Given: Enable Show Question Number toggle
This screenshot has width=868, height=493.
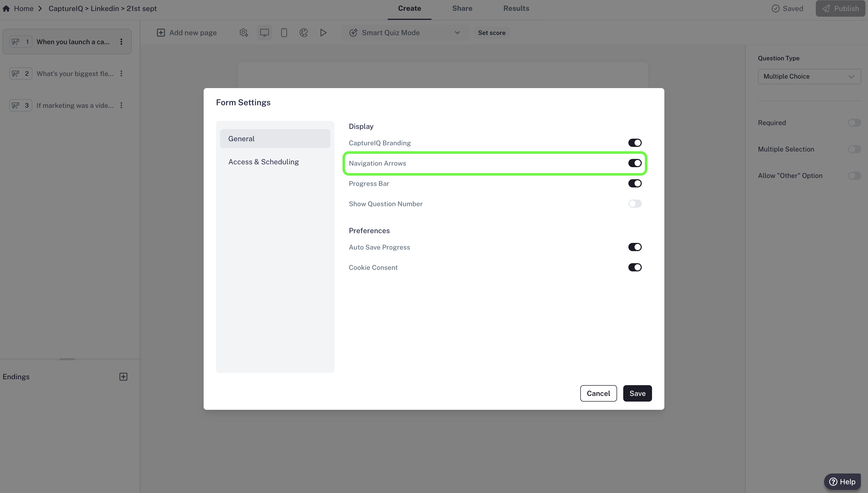Looking at the screenshot, I should coord(635,204).
